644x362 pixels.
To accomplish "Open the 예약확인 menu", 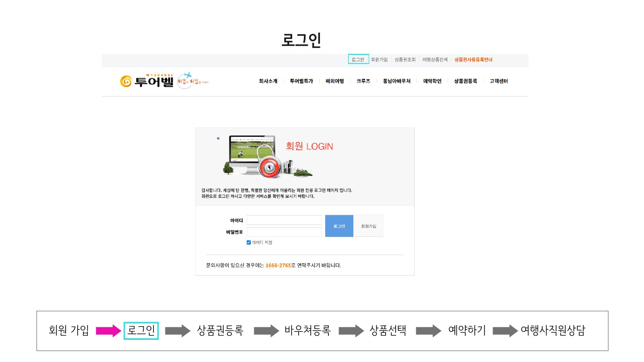I will pos(432,81).
